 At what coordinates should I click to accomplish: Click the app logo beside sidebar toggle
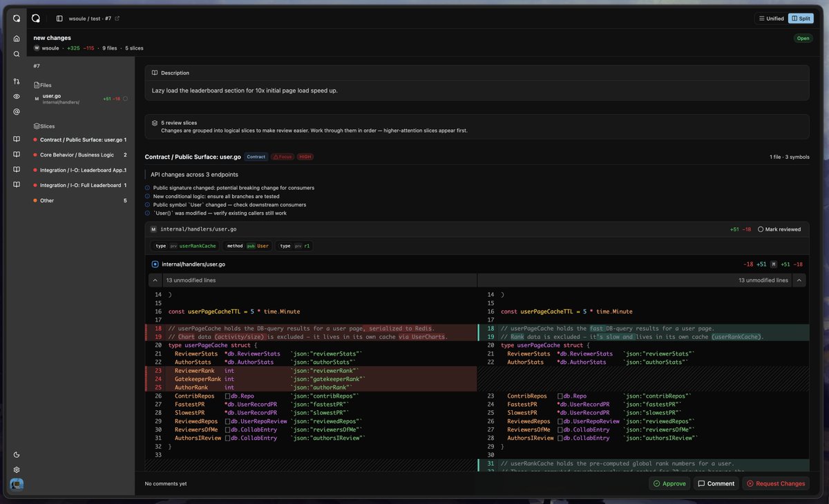pos(36,19)
